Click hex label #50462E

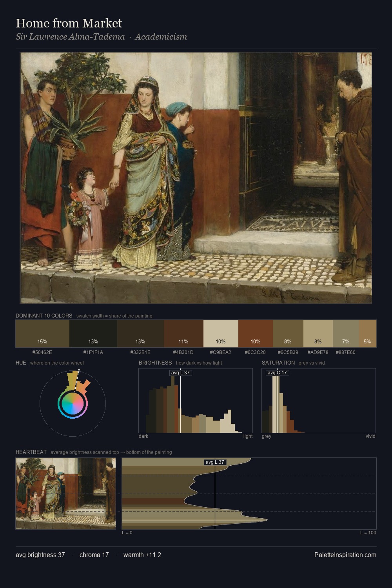coord(42,352)
